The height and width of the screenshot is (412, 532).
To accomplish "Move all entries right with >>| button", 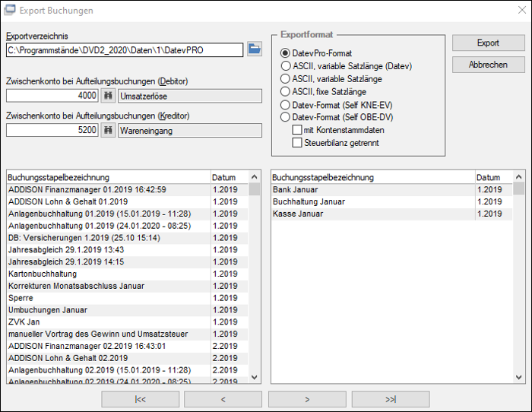I will (x=391, y=399).
